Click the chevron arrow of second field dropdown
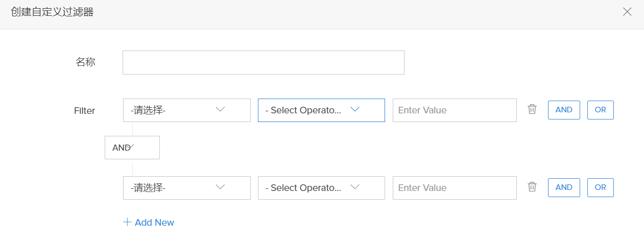This screenshot has width=644, height=240. click(x=220, y=187)
